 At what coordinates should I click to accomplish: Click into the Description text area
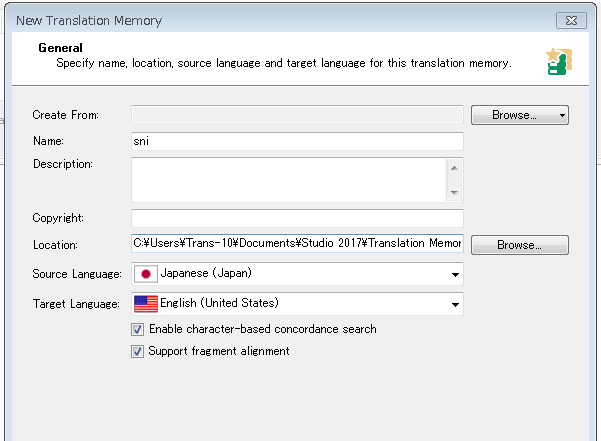click(x=289, y=180)
